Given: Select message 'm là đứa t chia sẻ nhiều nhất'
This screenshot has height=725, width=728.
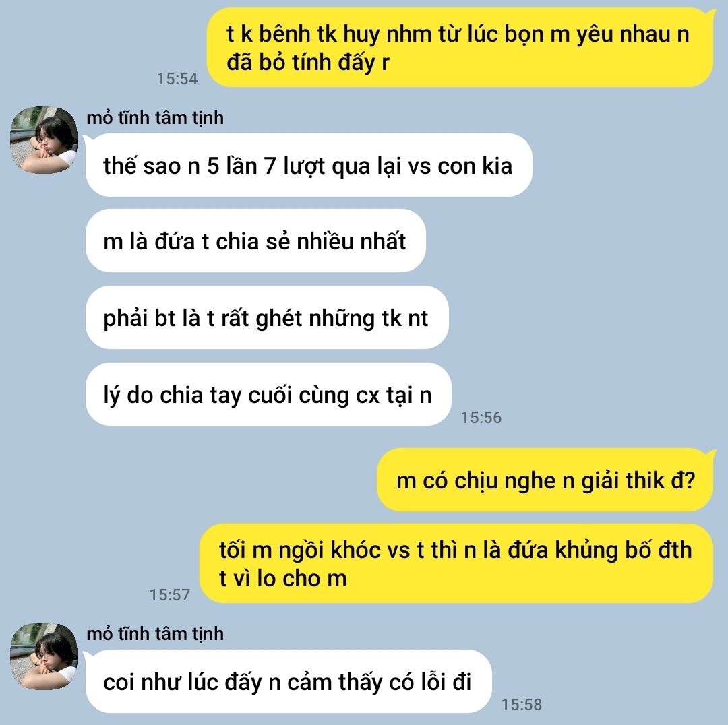Looking at the screenshot, I should click(x=255, y=241).
